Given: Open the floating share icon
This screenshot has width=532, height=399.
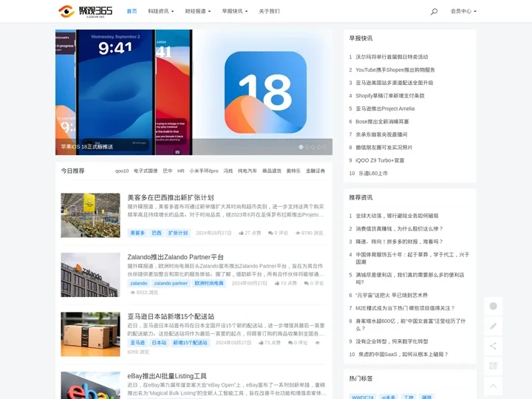Looking at the screenshot, I should pos(493,346).
